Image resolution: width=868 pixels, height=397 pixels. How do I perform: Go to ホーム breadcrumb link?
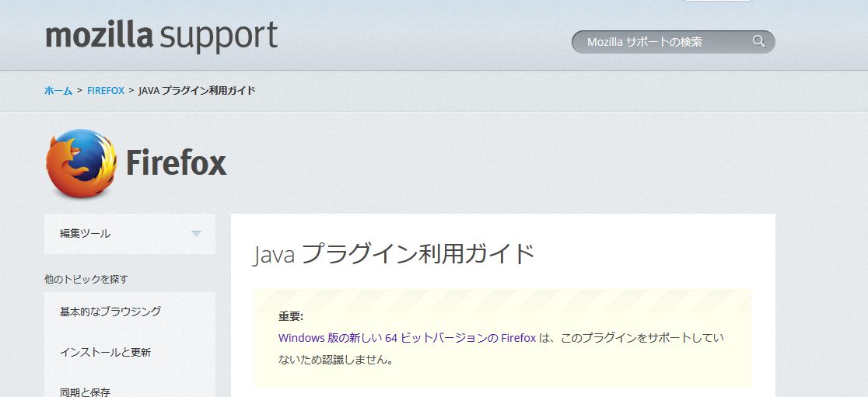58,91
